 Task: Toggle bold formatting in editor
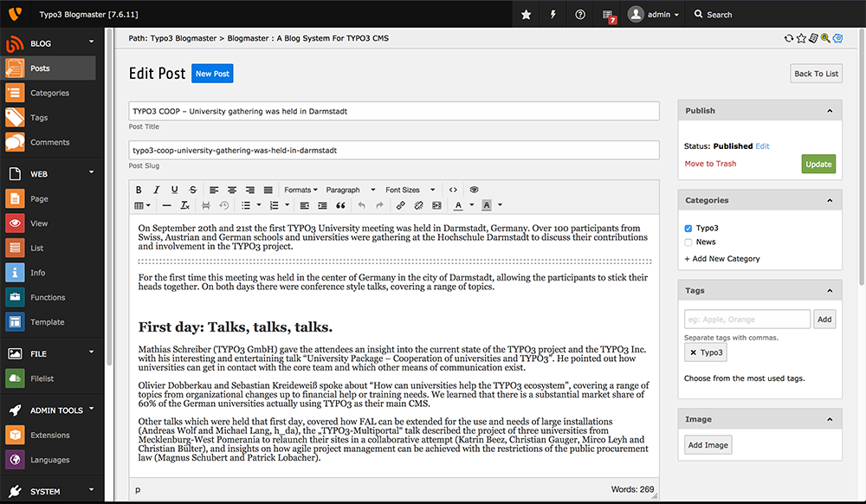139,190
